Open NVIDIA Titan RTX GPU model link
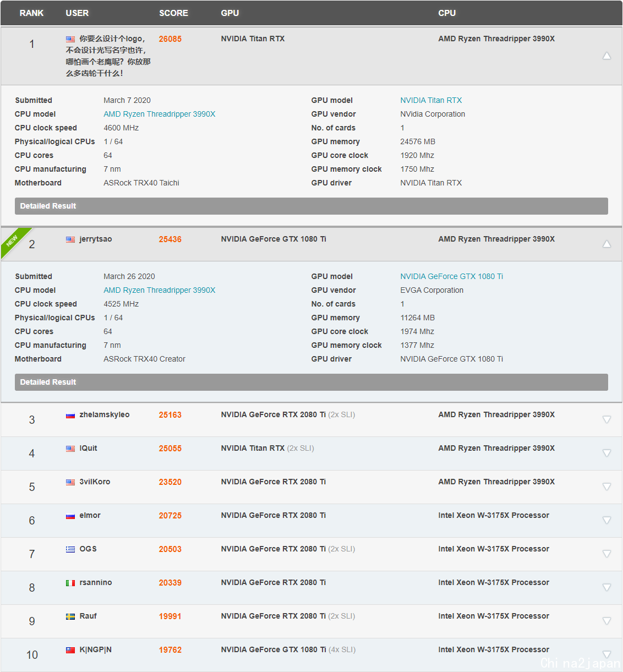 (431, 100)
